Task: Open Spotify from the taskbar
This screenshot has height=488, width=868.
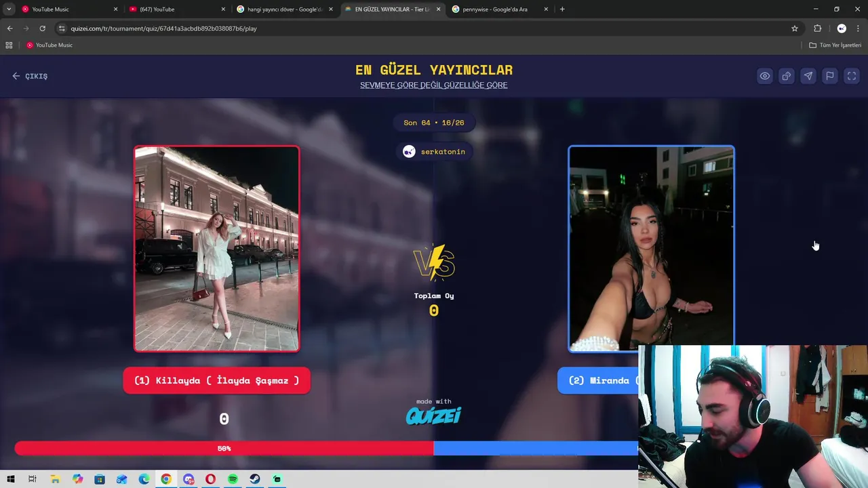Action: pyautogui.click(x=233, y=479)
